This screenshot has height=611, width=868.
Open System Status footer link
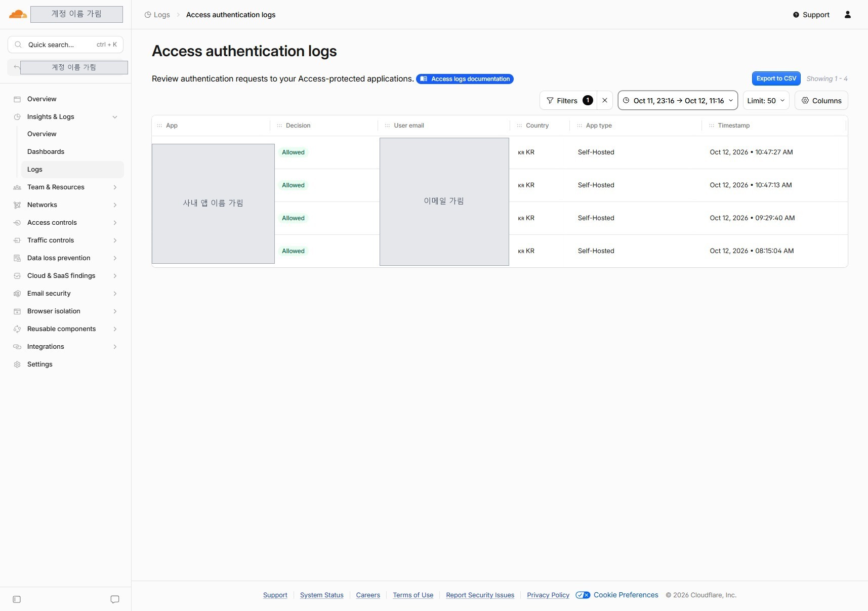point(321,595)
